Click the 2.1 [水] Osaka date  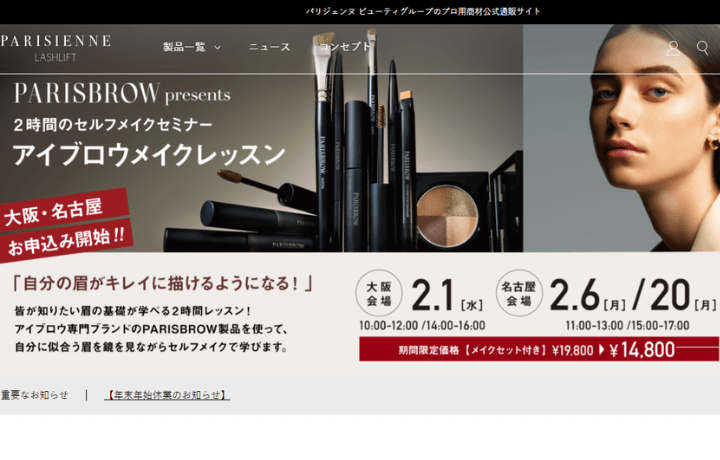447,295
